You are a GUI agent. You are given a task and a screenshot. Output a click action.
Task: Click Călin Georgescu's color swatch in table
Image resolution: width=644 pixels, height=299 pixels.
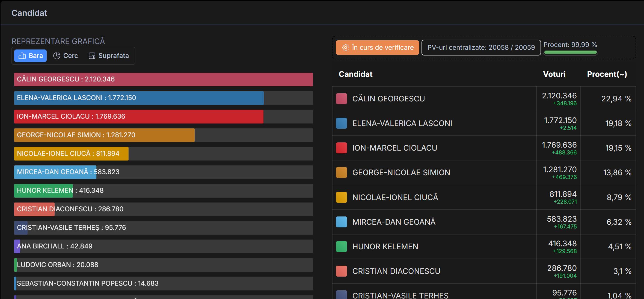coord(341,99)
